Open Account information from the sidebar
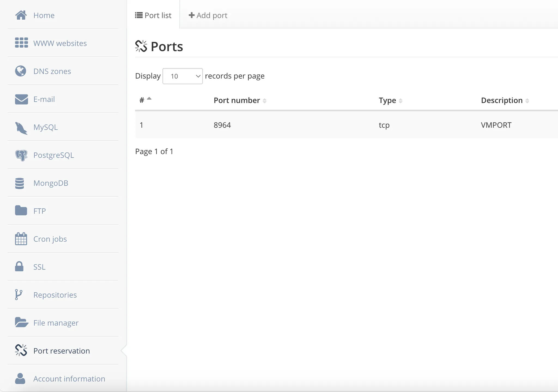The width and height of the screenshot is (558, 392). [69, 379]
